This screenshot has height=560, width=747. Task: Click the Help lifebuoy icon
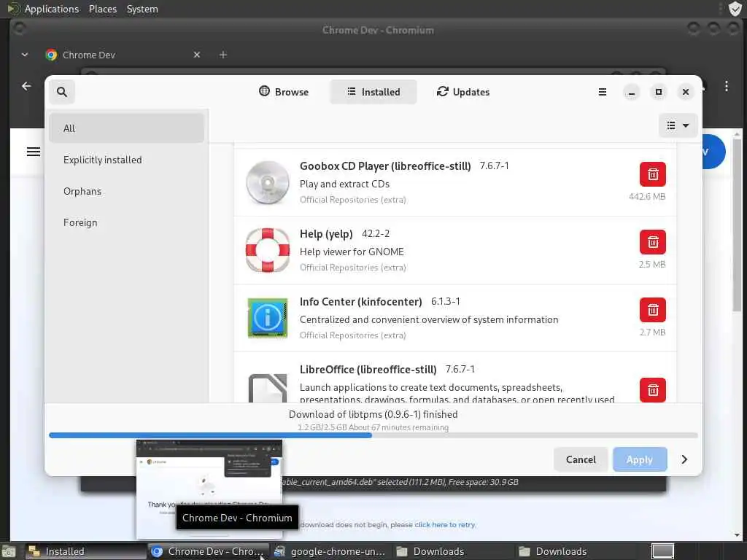[x=268, y=251]
